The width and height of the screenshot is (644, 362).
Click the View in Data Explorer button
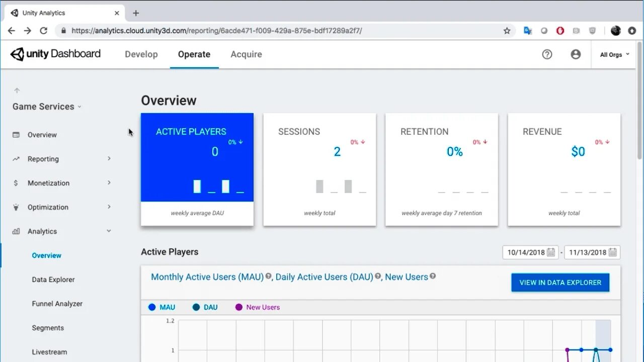(560, 283)
